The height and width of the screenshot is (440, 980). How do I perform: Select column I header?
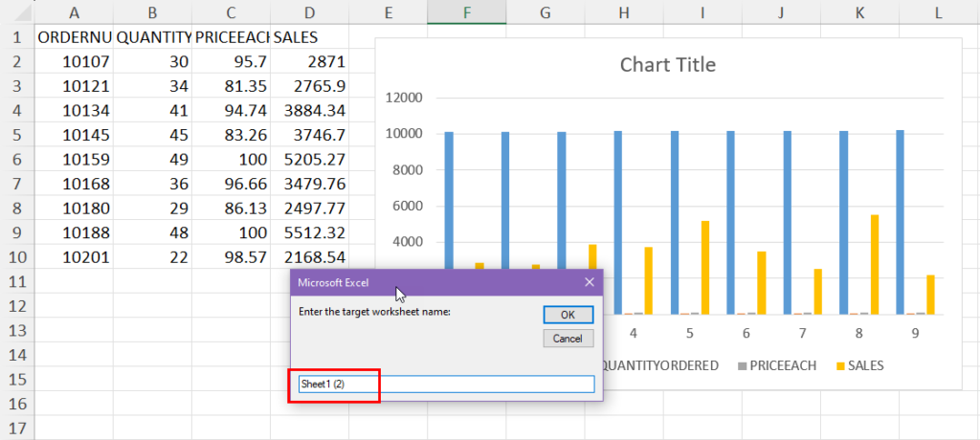click(702, 12)
